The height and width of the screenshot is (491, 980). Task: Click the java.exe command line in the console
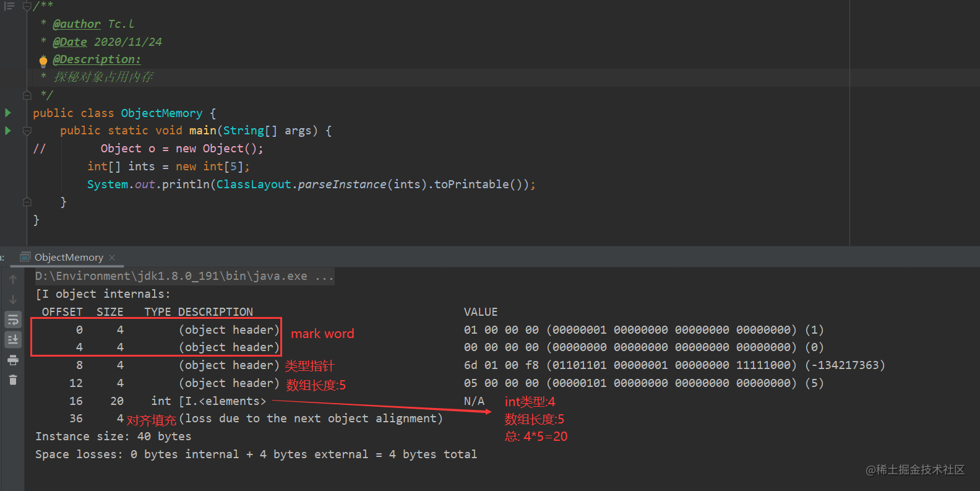coord(184,276)
